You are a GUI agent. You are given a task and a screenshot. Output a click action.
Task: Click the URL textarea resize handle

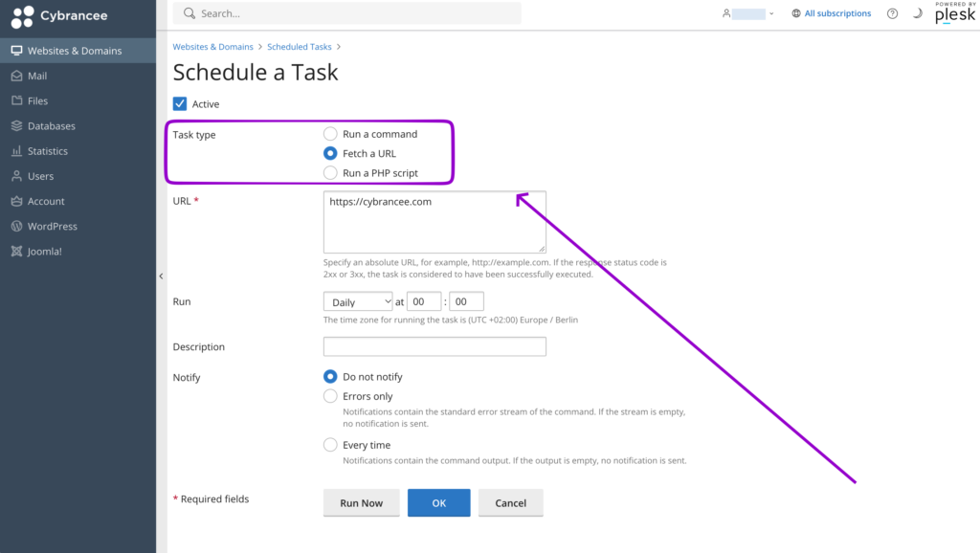coord(542,249)
